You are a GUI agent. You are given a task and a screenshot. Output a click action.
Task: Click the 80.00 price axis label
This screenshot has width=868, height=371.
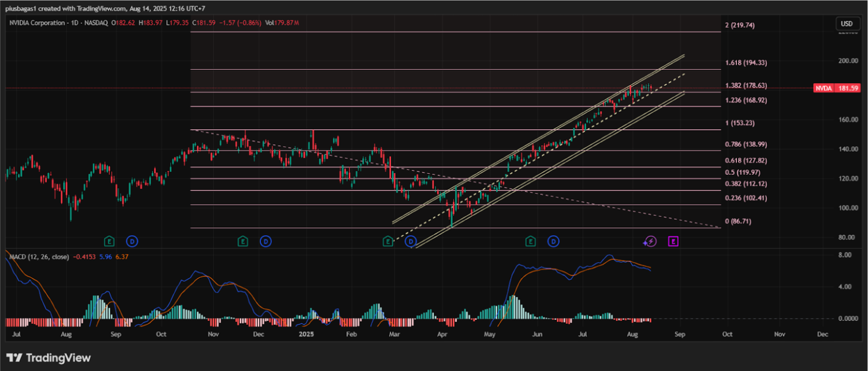click(847, 237)
